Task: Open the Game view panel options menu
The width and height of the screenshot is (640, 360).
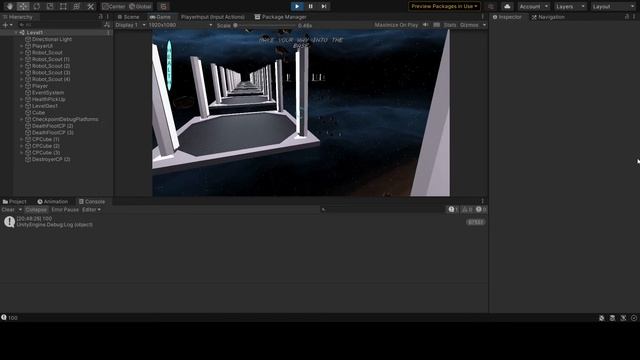Action: click(x=482, y=17)
